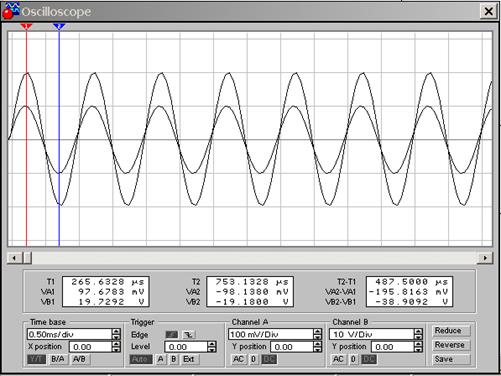Toggle Y/T display mode
This screenshot has height=376, width=501.
(37, 359)
